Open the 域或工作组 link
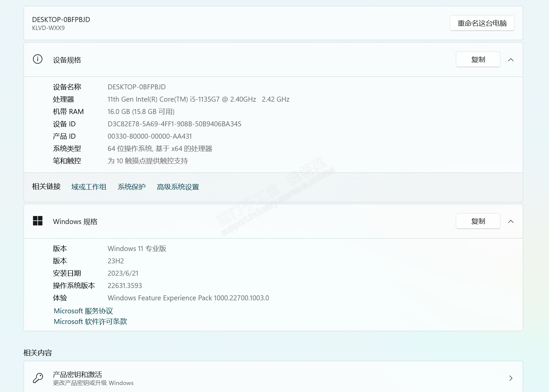 pos(89,187)
